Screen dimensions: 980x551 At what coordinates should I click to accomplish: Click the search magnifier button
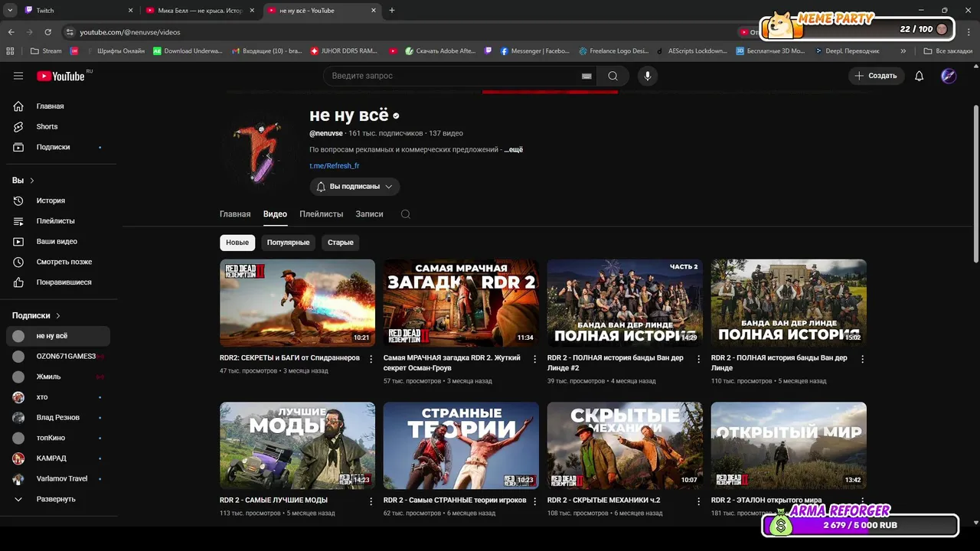tap(612, 76)
